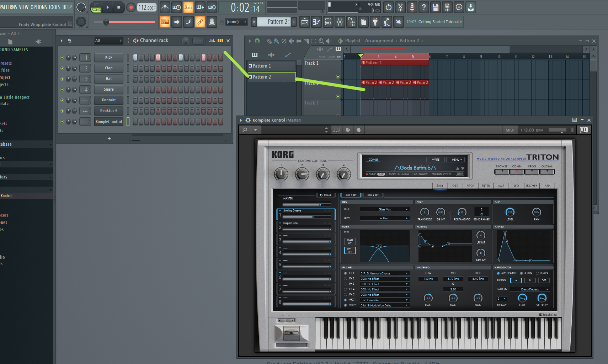The height and width of the screenshot is (364, 608).
Task: Click the 112.000 tempo field
Action: point(147,7)
